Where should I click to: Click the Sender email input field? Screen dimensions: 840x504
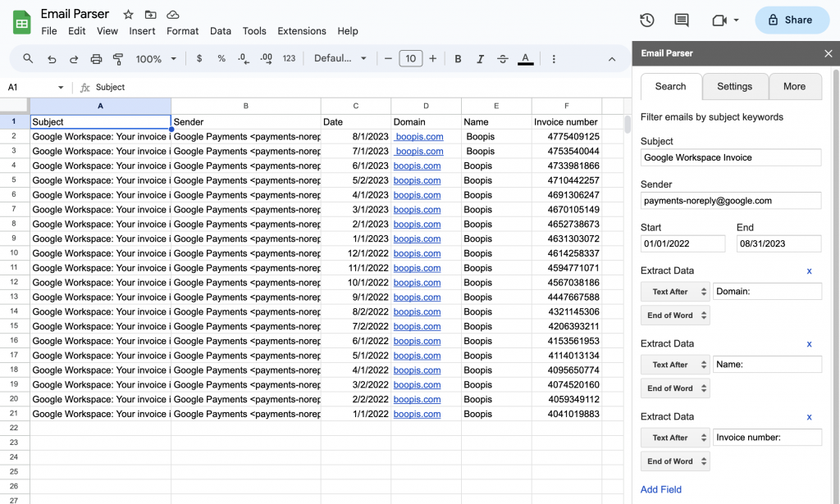[x=731, y=201]
